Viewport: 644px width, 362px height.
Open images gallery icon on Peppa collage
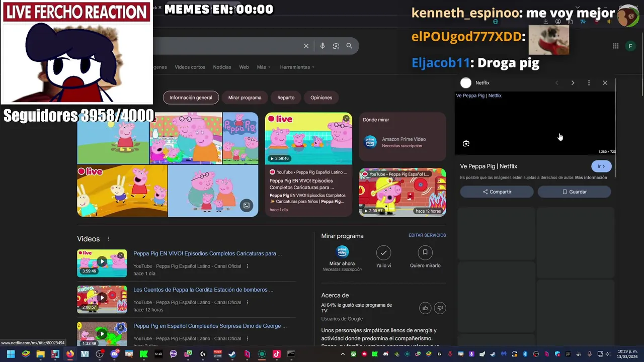pyautogui.click(x=247, y=205)
